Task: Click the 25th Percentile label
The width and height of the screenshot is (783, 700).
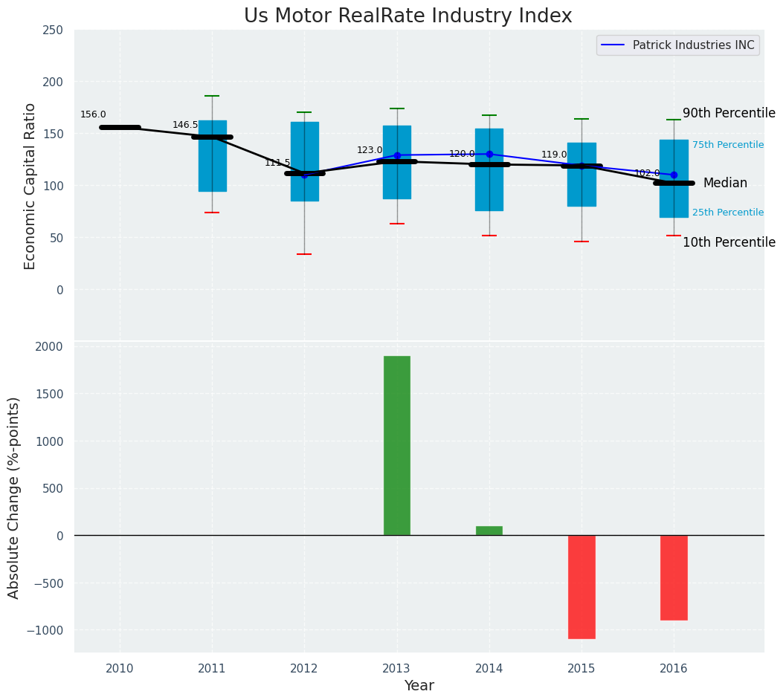Action: tap(727, 213)
